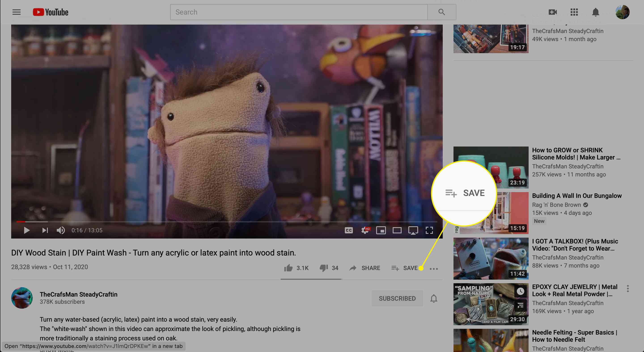
Task: Open How to GROW or SHRINK Silicone Molds video
Action: tap(576, 153)
